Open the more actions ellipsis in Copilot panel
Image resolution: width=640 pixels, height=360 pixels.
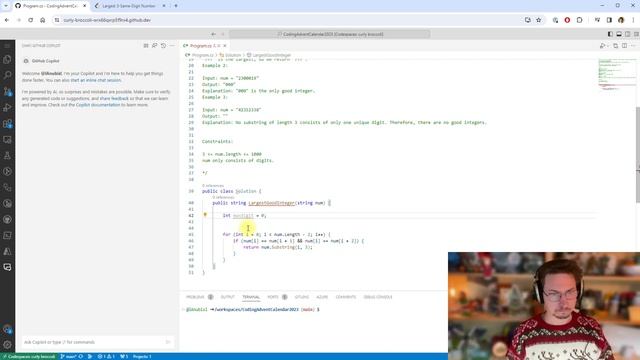tap(172, 46)
